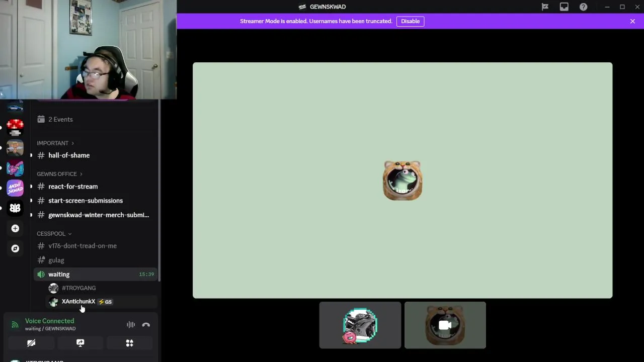Disable Streamer Mode via Disable button
This screenshot has width=644, height=362.
(x=410, y=21)
